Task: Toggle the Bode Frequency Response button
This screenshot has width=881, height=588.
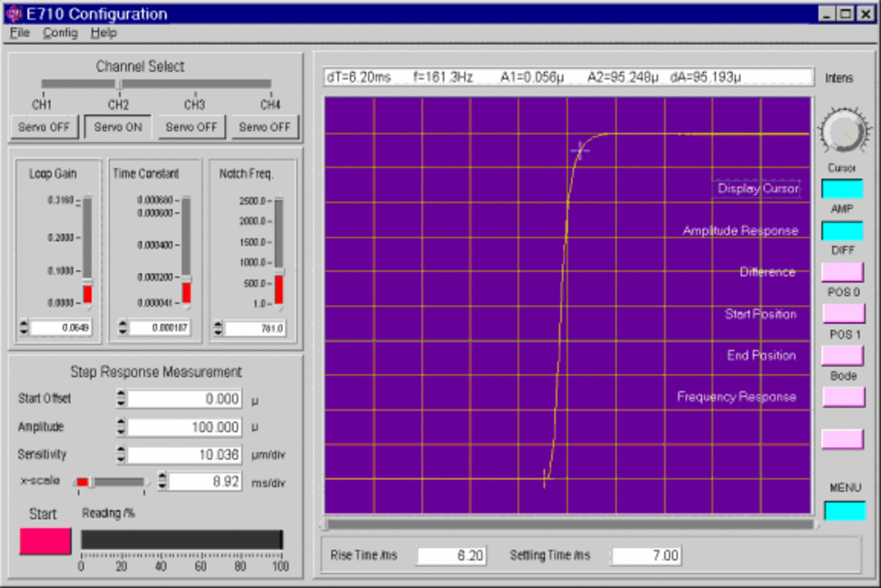Action: (844, 397)
